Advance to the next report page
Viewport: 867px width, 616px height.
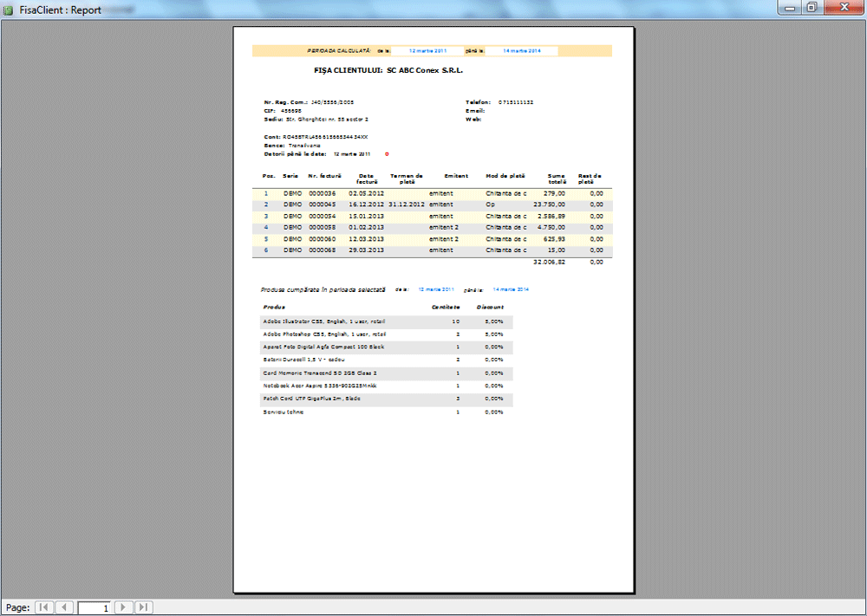point(124,608)
